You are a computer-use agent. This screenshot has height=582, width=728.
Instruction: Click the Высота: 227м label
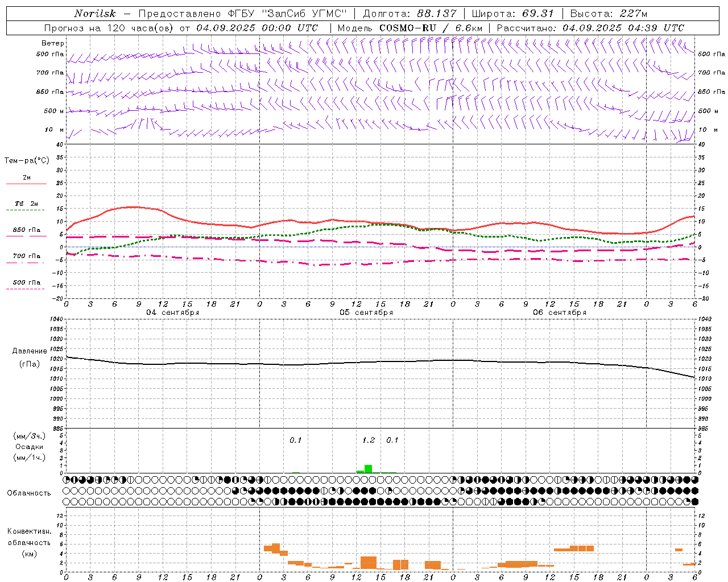coord(608,14)
